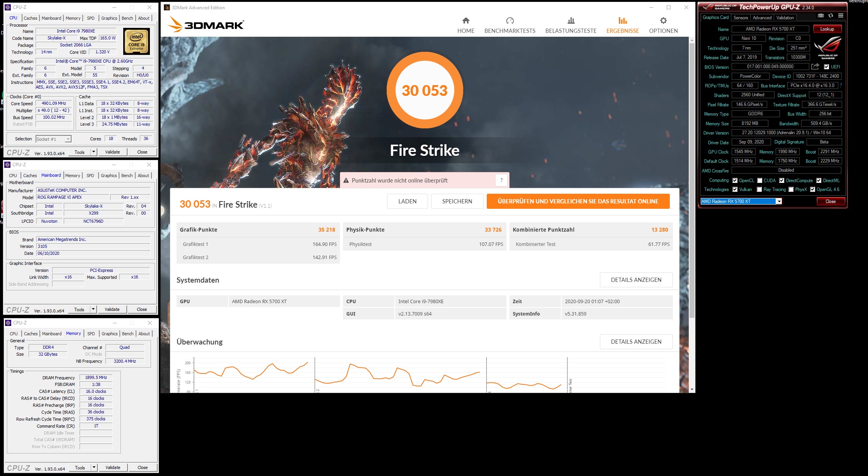Maximize the 3DMark window
This screenshot has width=868, height=476.
pyautogui.click(x=669, y=7)
